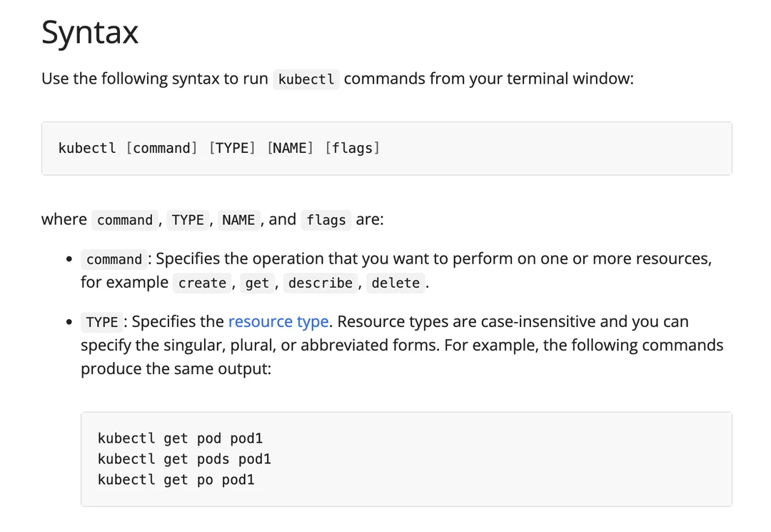
Task: Click [NAME] in the syntax code block
Action: click(x=290, y=149)
